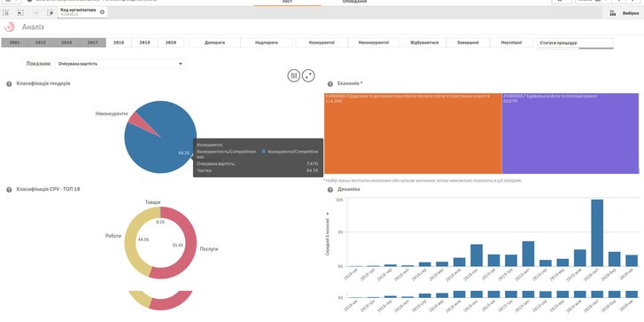644x322 pixels.
Task: Expand the pie chart to full screen
Action: pyautogui.click(x=308, y=75)
